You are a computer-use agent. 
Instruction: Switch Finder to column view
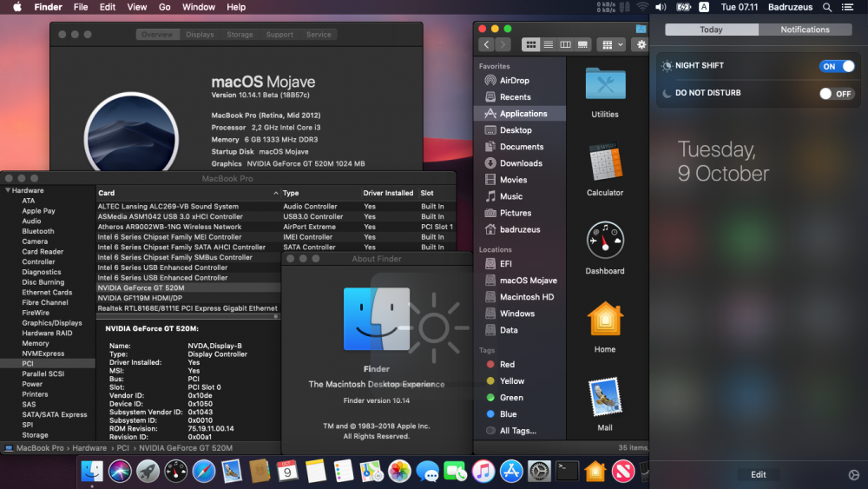(565, 45)
